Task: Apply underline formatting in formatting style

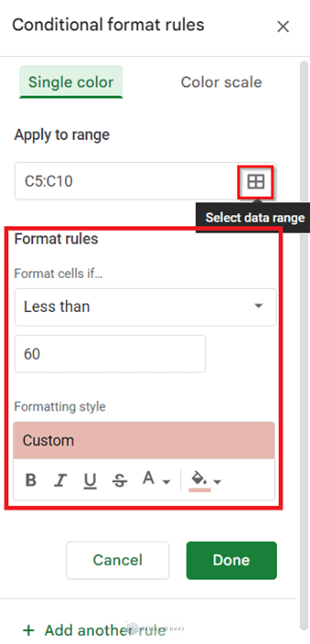Action: click(90, 480)
